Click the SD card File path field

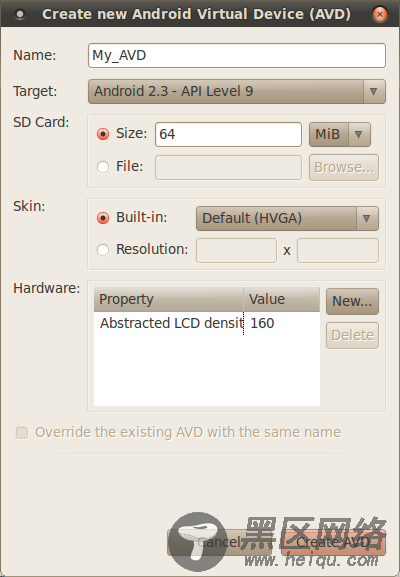[x=228, y=167]
